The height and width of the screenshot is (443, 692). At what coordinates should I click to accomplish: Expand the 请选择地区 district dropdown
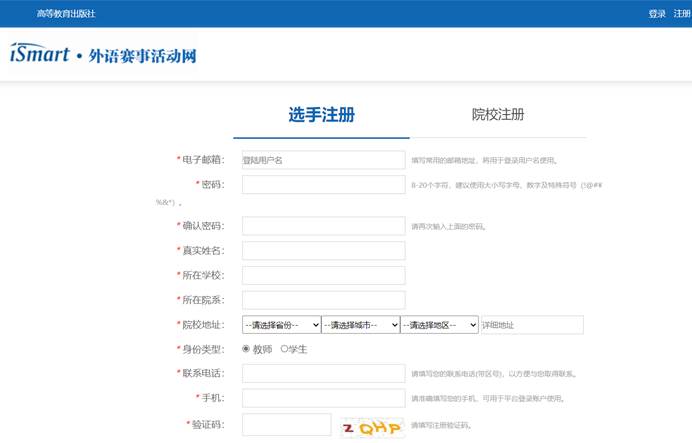point(439,325)
